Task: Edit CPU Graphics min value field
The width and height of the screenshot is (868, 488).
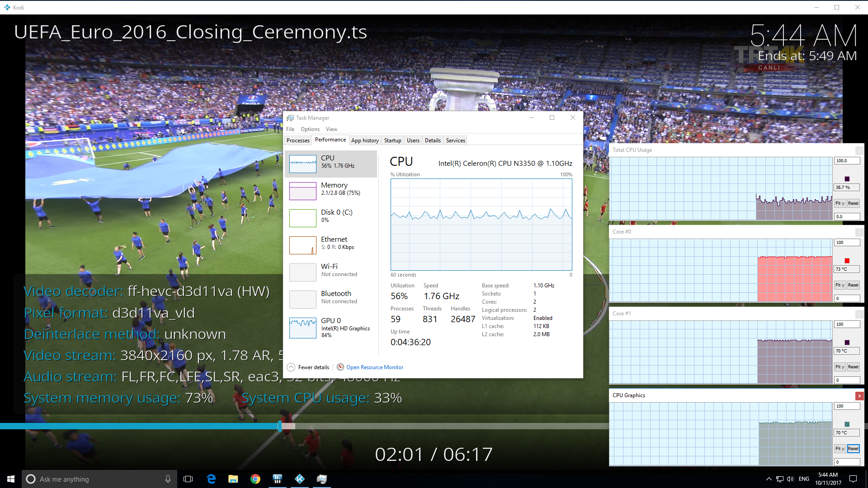Action: point(847,462)
